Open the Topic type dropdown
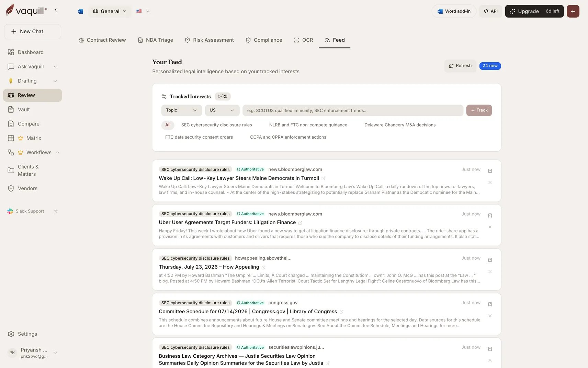 click(x=181, y=110)
